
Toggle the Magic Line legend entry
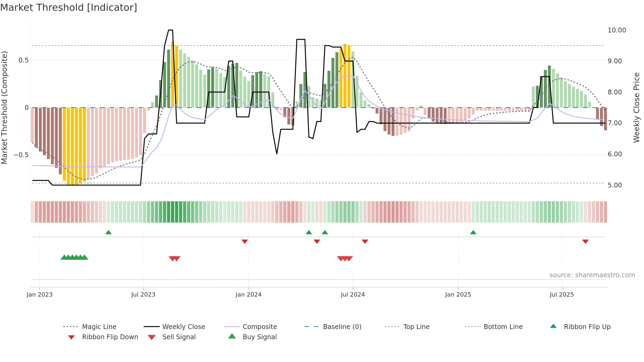90,327
